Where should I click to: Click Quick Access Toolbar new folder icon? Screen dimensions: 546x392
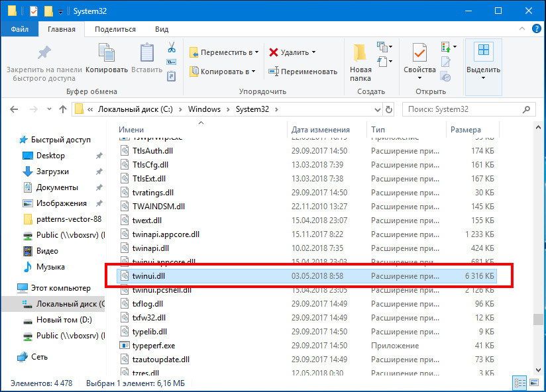[48, 11]
